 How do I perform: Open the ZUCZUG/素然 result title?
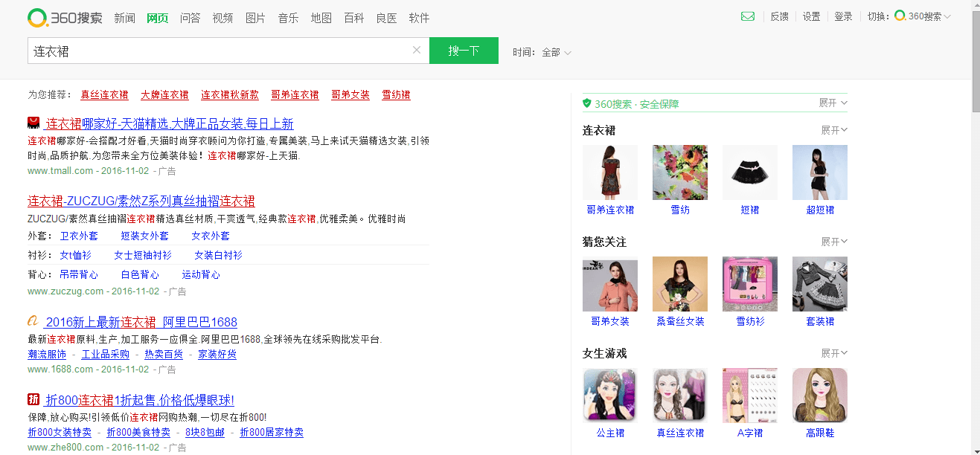(x=141, y=201)
